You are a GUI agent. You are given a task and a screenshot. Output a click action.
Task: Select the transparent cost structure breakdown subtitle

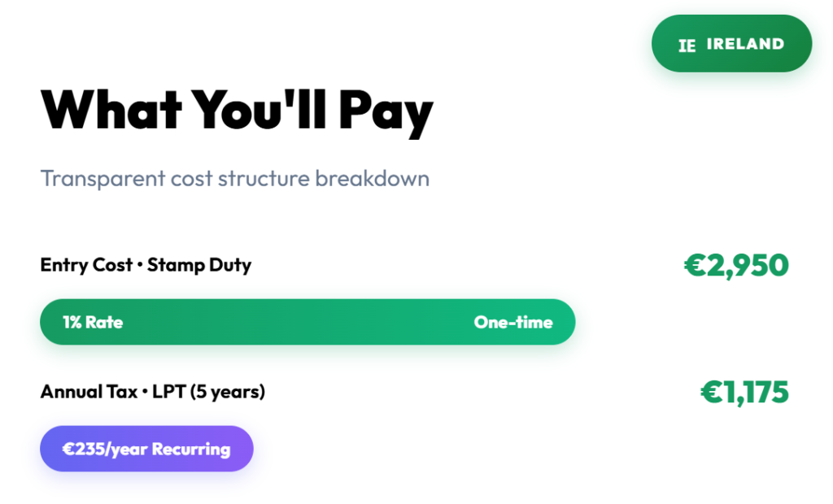coord(234,178)
